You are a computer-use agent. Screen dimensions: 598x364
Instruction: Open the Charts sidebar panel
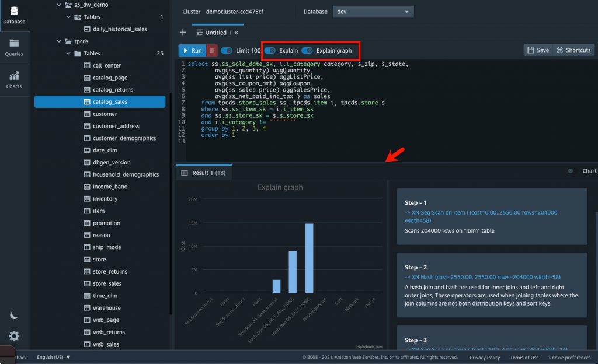click(14, 80)
